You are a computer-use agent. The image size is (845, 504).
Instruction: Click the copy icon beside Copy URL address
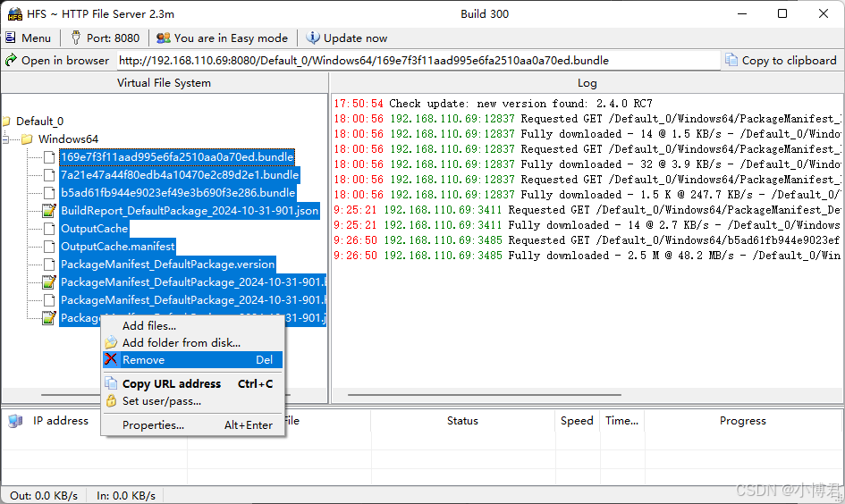coord(111,383)
